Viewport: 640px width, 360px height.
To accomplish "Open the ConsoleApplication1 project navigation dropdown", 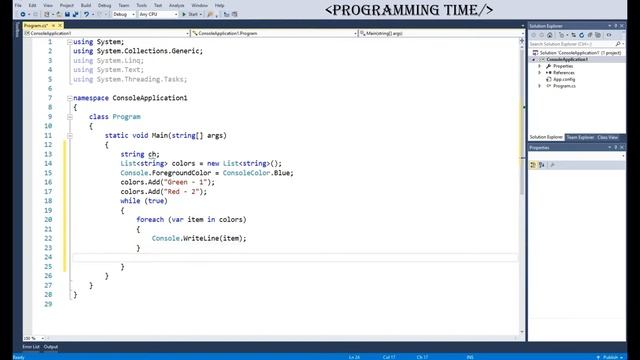I will pos(107,33).
